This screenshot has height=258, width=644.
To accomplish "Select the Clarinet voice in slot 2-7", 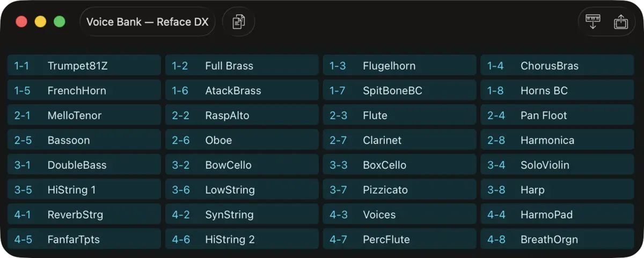I will click(400, 140).
